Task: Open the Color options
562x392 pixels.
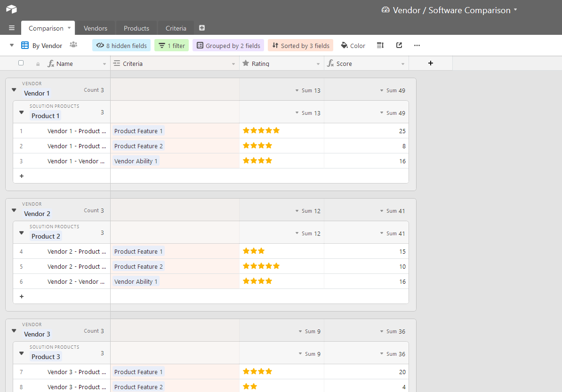Action: pyautogui.click(x=353, y=46)
